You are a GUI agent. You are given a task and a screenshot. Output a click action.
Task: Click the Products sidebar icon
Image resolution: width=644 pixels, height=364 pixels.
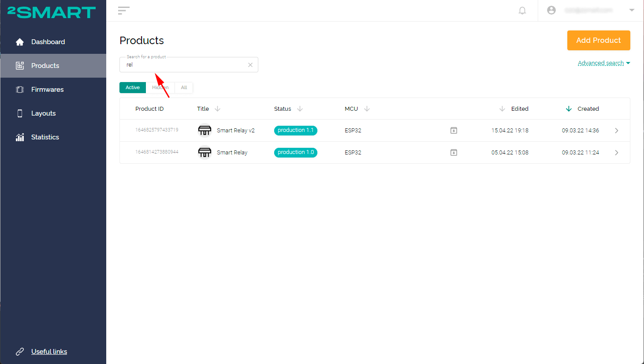point(20,66)
